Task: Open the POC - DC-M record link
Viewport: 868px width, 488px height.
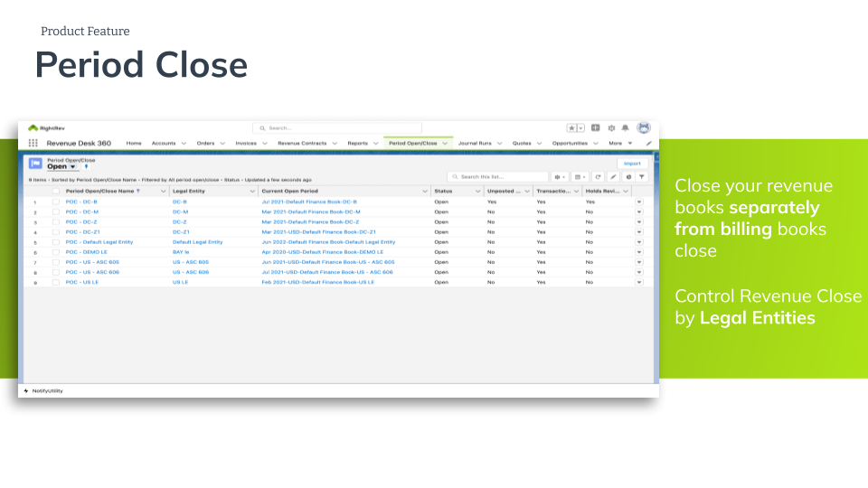Action: [82, 211]
